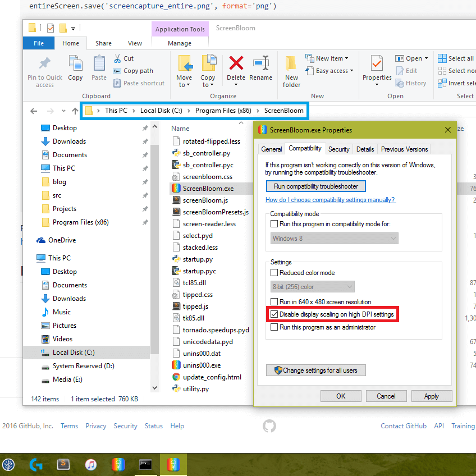Screen dimensions: 476x476
Task: Open iTunes from the taskbar
Action: [x=91, y=464]
